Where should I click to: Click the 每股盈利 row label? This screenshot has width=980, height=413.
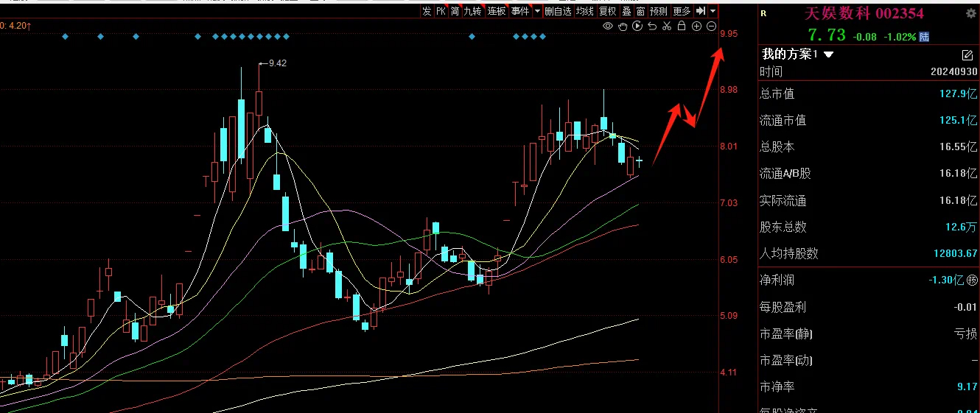783,307
